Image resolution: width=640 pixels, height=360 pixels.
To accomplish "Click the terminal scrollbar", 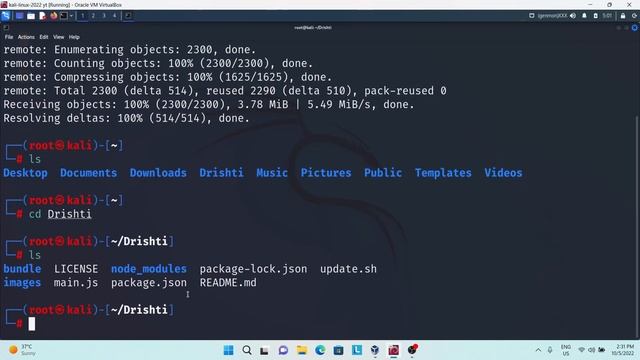I will tap(637, 227).
